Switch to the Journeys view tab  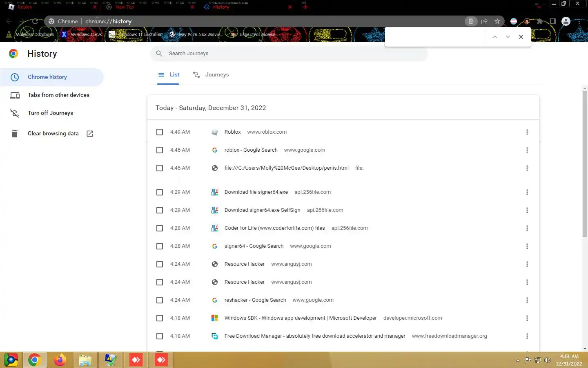211,75
